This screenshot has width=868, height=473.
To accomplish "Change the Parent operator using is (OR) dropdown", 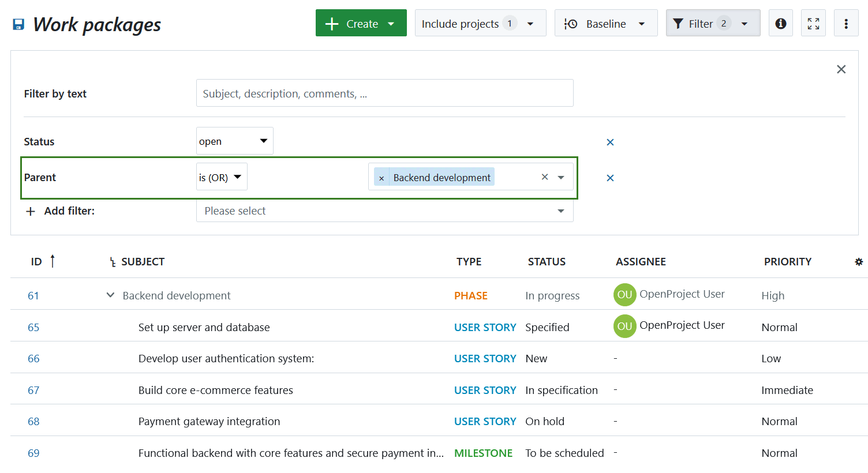I will pos(222,177).
